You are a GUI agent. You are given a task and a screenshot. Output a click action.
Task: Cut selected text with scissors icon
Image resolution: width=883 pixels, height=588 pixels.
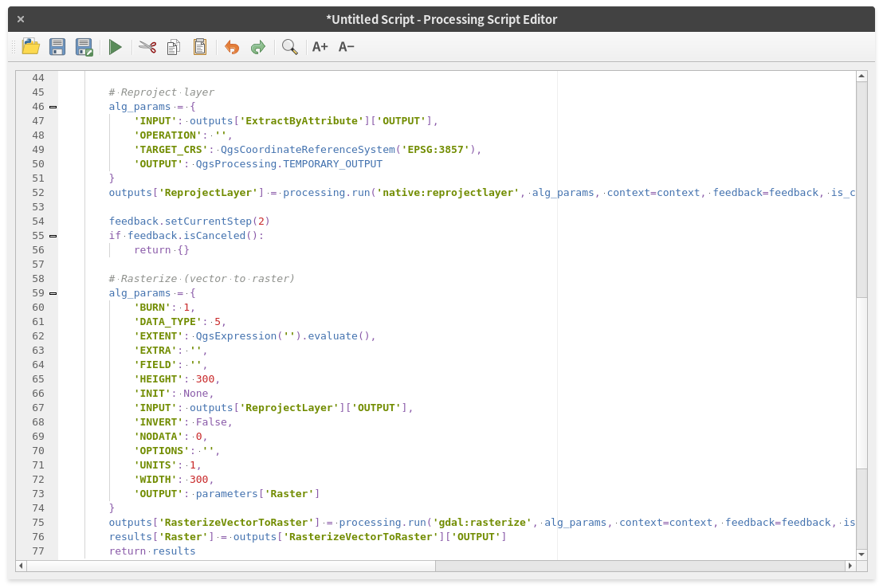click(x=147, y=47)
